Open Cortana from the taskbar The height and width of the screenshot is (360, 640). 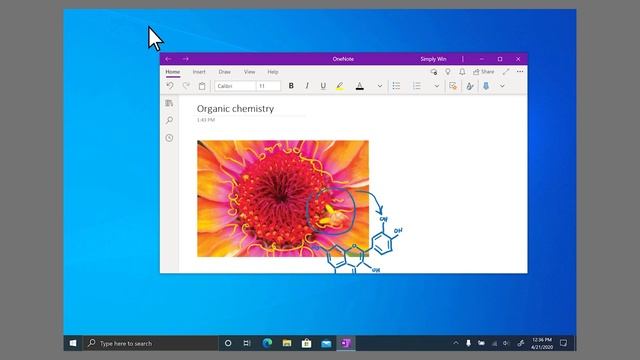click(228, 343)
